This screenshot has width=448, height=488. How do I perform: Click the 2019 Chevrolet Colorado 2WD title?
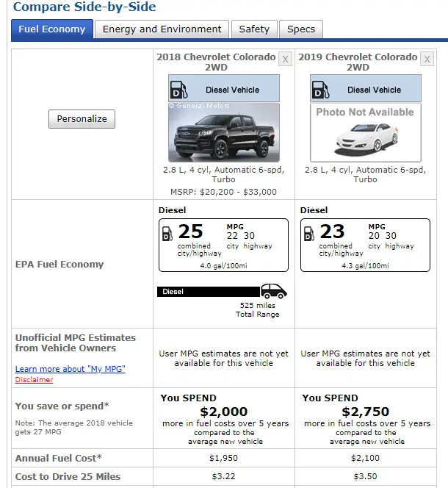click(x=358, y=62)
